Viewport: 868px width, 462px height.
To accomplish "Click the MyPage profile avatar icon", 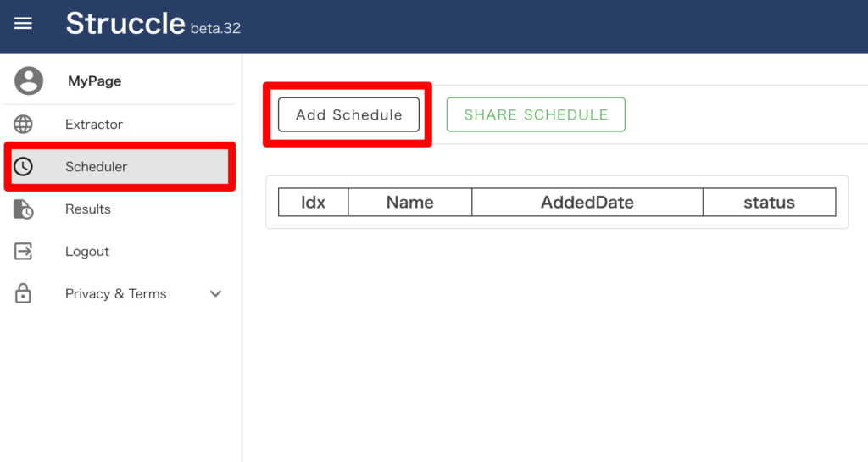I will coord(29,81).
